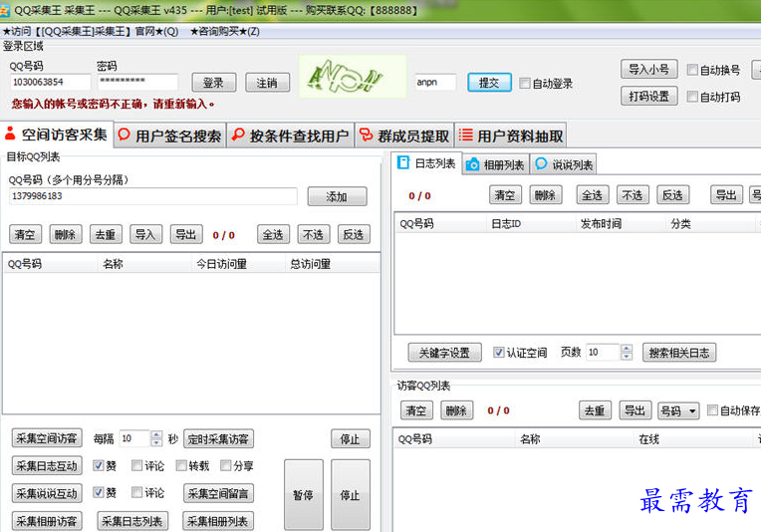Click the 登录 button
761x532 pixels.
click(214, 83)
